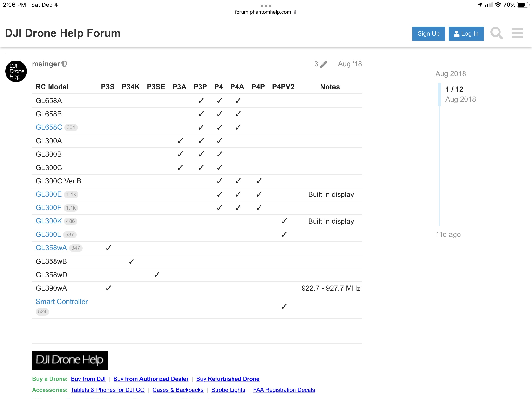532x399 pixels.
Task: Open the GL658C controller link
Action: (x=49, y=127)
